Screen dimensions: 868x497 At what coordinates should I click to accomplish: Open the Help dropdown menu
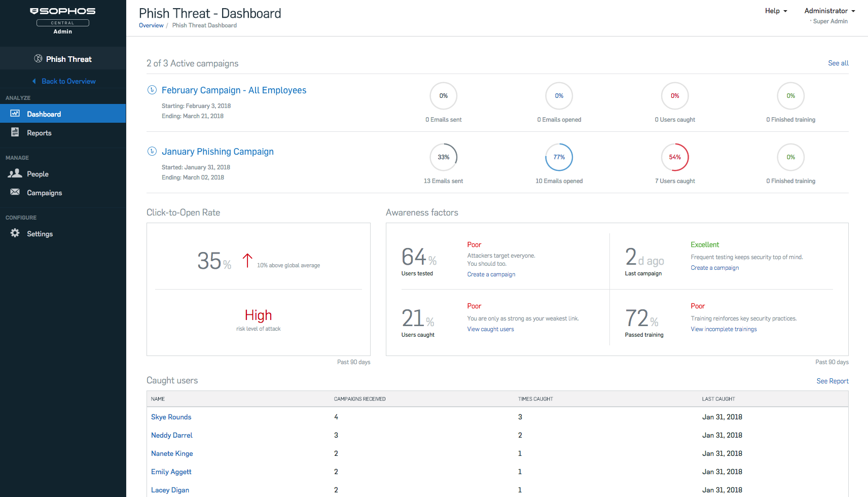(776, 11)
